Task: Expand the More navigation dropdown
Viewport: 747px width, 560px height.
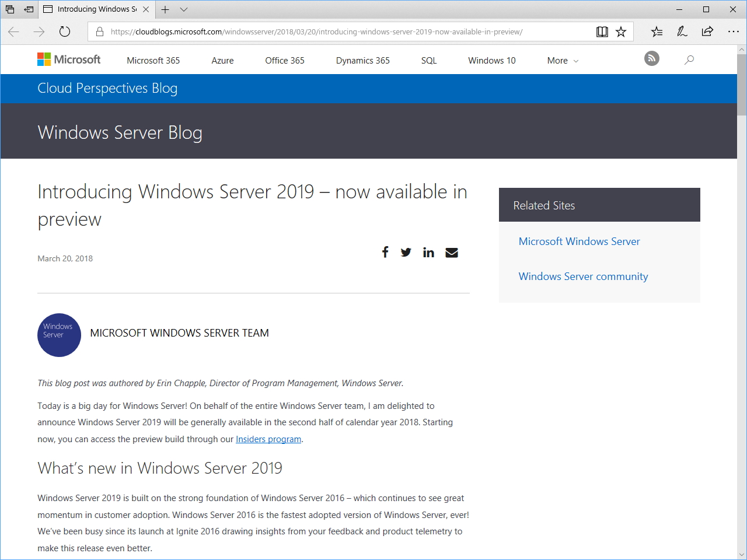Action: (561, 60)
